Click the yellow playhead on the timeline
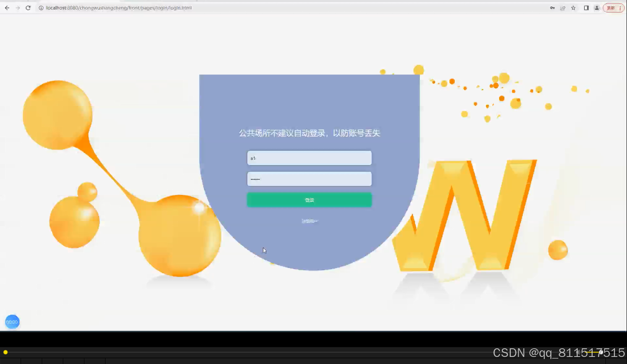 tap(5, 352)
